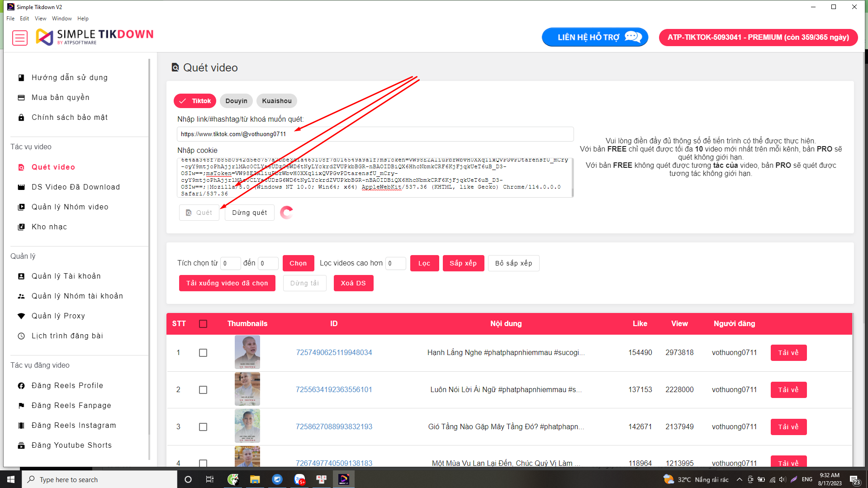Open Quản lý Nhóm video icon
868x488 pixels.
click(x=21, y=207)
